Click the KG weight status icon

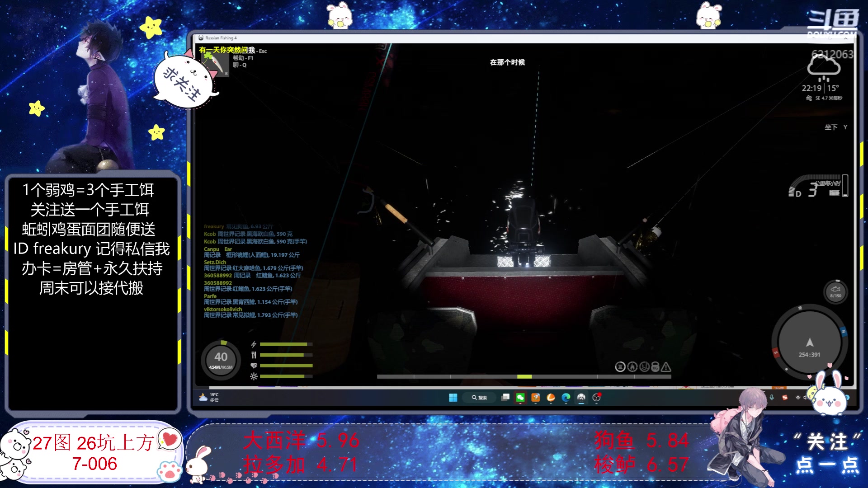655,367
